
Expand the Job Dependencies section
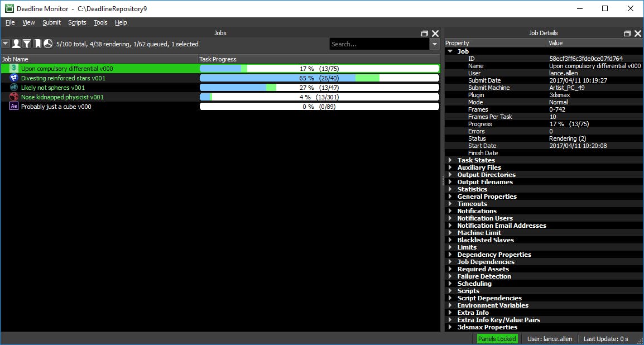pos(450,262)
